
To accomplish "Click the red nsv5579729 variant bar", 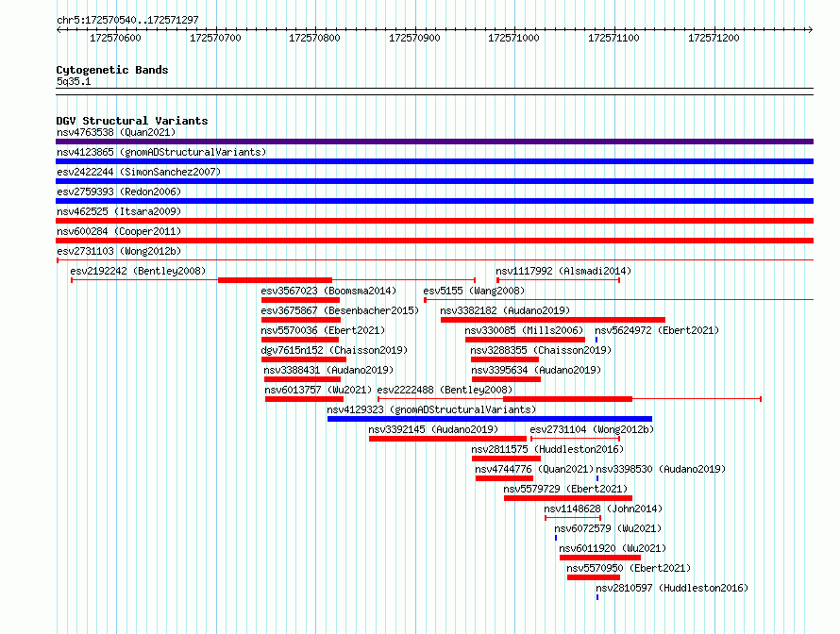I will click(x=568, y=498).
